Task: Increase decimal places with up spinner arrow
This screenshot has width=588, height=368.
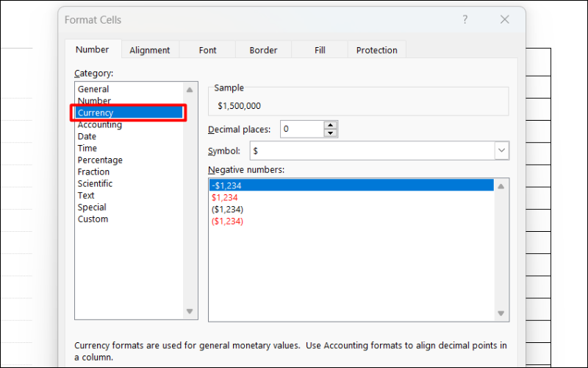Action: (331, 125)
